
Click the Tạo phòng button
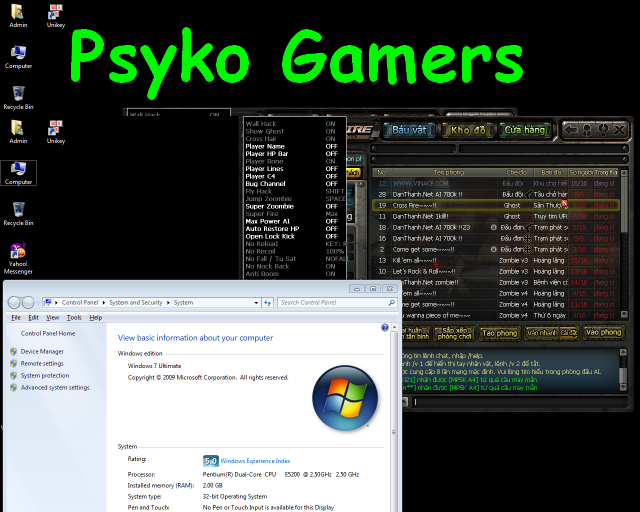pyautogui.click(x=500, y=333)
